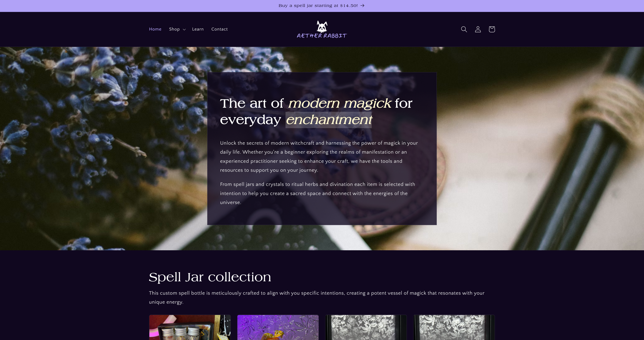Viewport: 644px width, 340px height.
Task: Open the first product image with glass bottles
Action: [190, 327]
